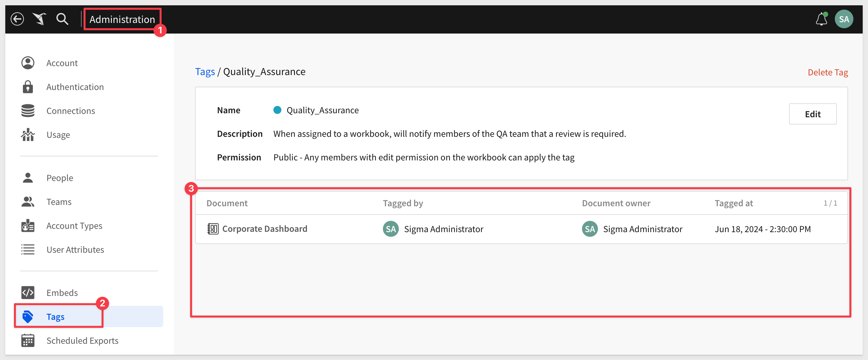Click the back arrow icon
The height and width of the screenshot is (360, 868).
coord(17,19)
